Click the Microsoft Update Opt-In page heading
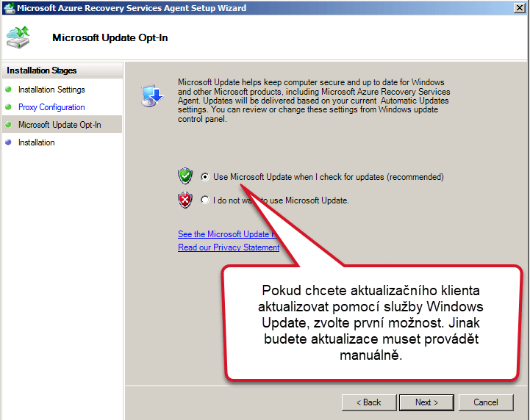530x420 pixels. 110,37
